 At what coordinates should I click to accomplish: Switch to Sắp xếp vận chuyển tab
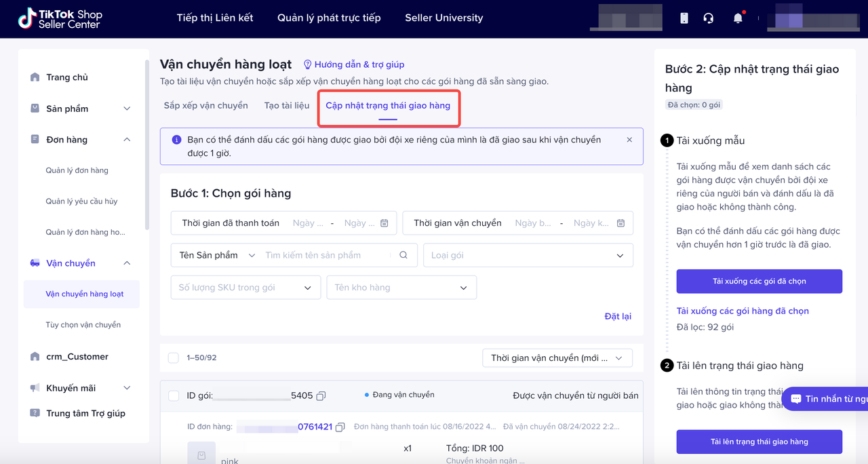coord(205,106)
